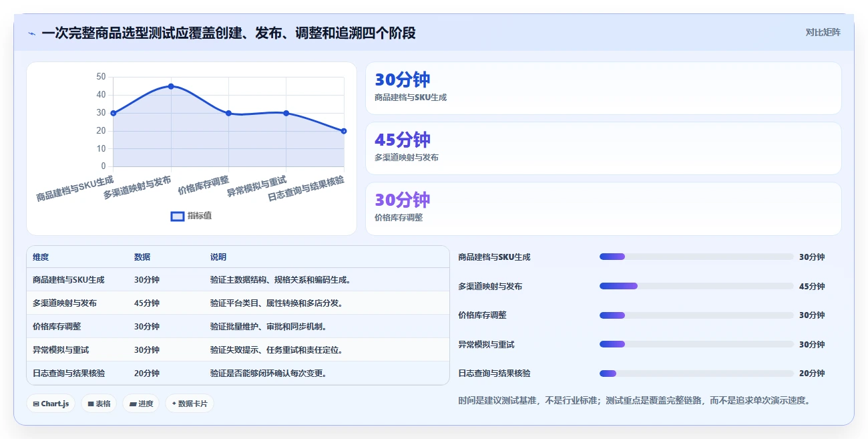Select table row cell 商品建档与SKU生成

[x=68, y=280]
